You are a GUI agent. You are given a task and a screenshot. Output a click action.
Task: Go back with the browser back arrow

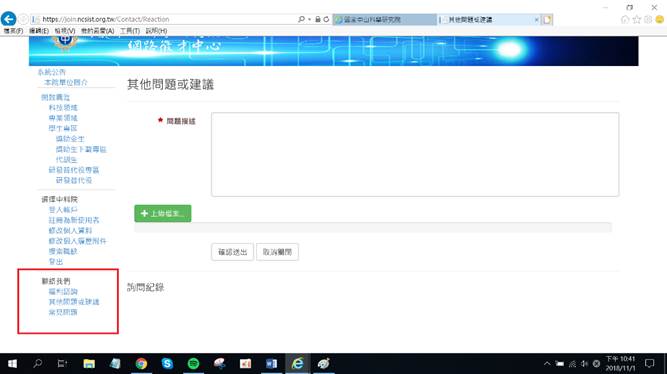(9, 19)
